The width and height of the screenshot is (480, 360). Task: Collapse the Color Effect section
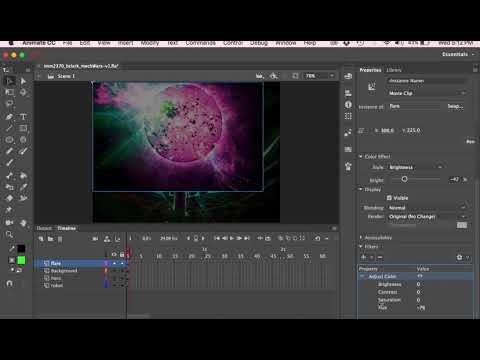pos(361,156)
